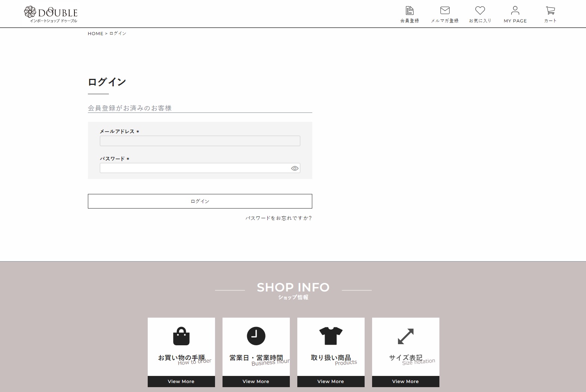Open MY PAGE user icon
The height and width of the screenshot is (392, 586).
(x=515, y=10)
